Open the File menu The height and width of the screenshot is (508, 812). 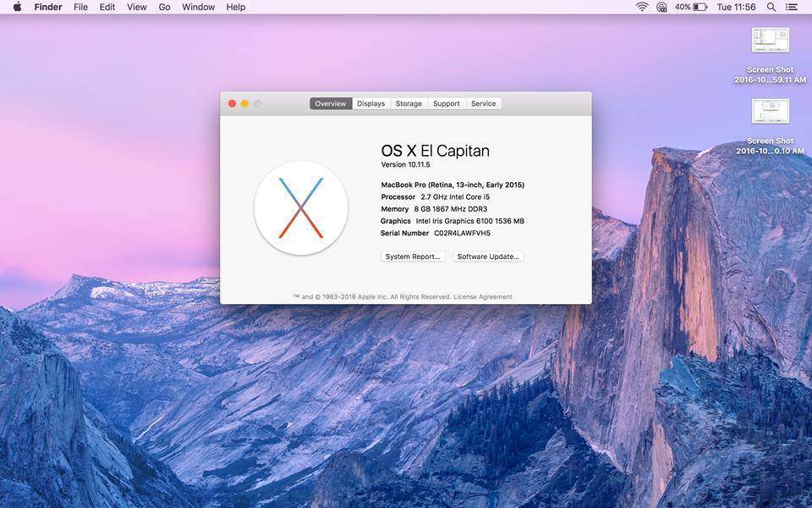click(x=81, y=8)
